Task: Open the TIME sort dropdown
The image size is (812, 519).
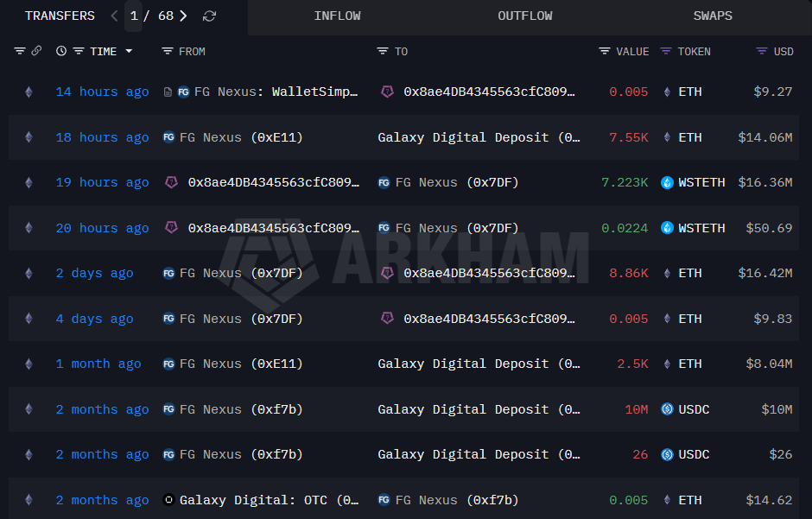Action: pyautogui.click(x=128, y=51)
